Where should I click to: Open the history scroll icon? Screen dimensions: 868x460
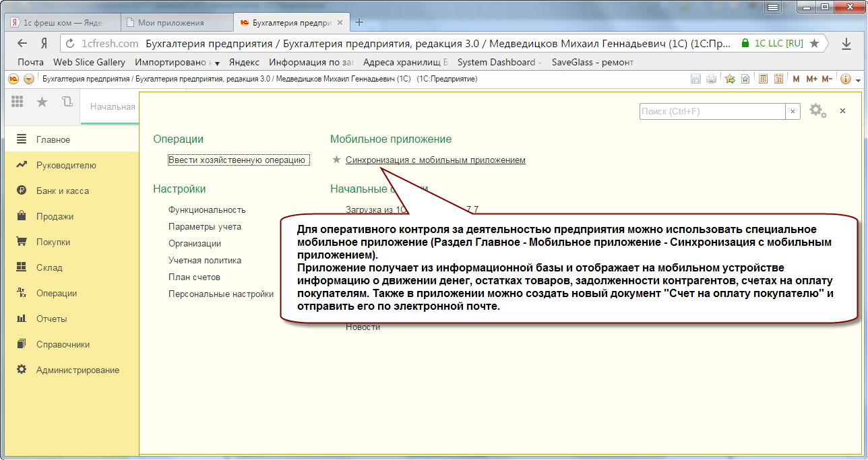pos(67,102)
